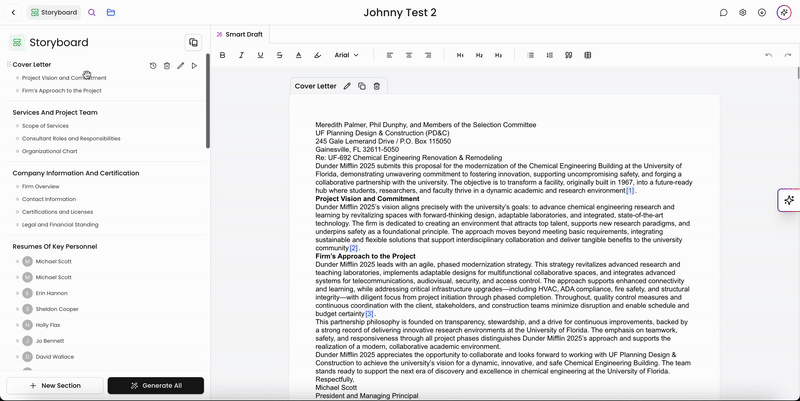
Task: Toggle strikethrough formatting
Action: [x=280, y=55]
